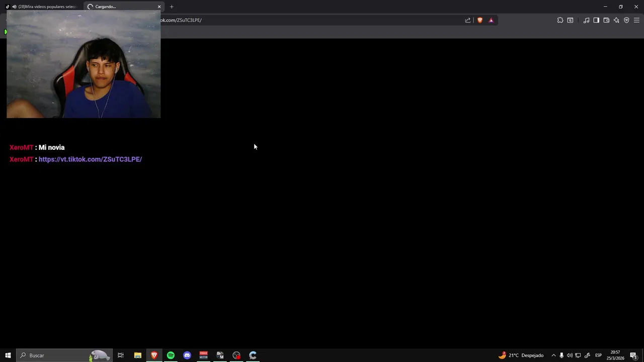Minimize the browser window
The image size is (644, 362).
click(x=605, y=7)
